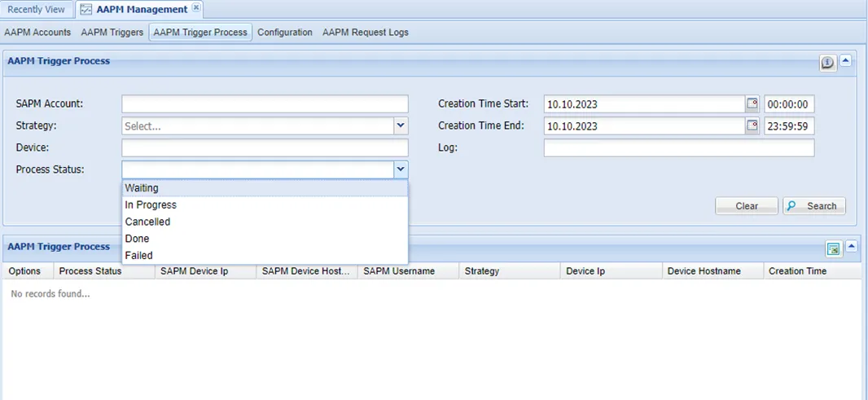
Task: Edit the 00:00:00 start time field
Action: click(x=789, y=104)
